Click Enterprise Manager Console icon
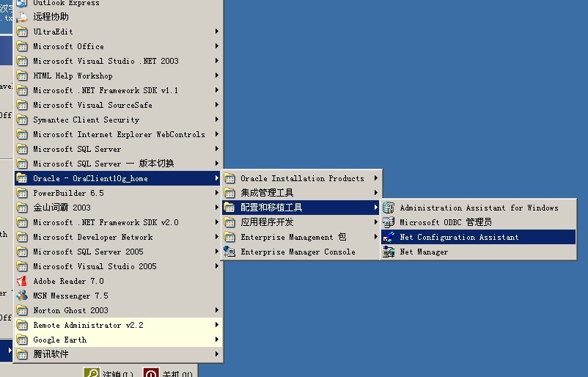588x377 pixels. tap(229, 252)
